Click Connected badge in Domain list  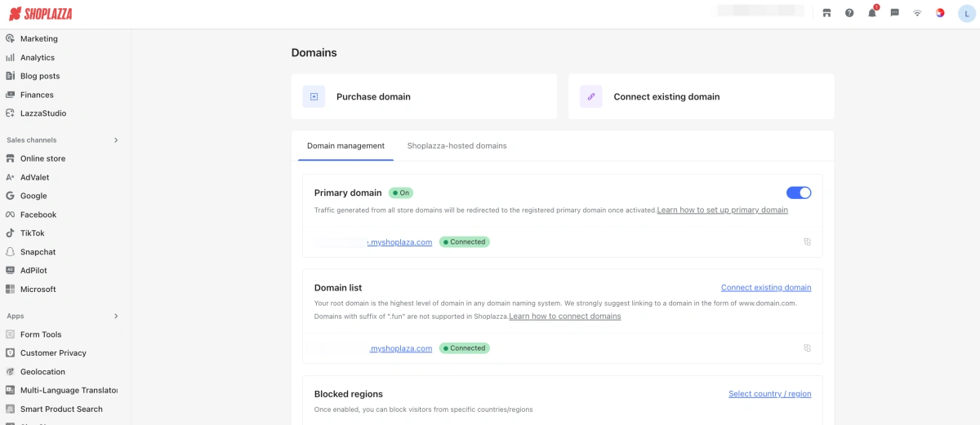point(465,348)
